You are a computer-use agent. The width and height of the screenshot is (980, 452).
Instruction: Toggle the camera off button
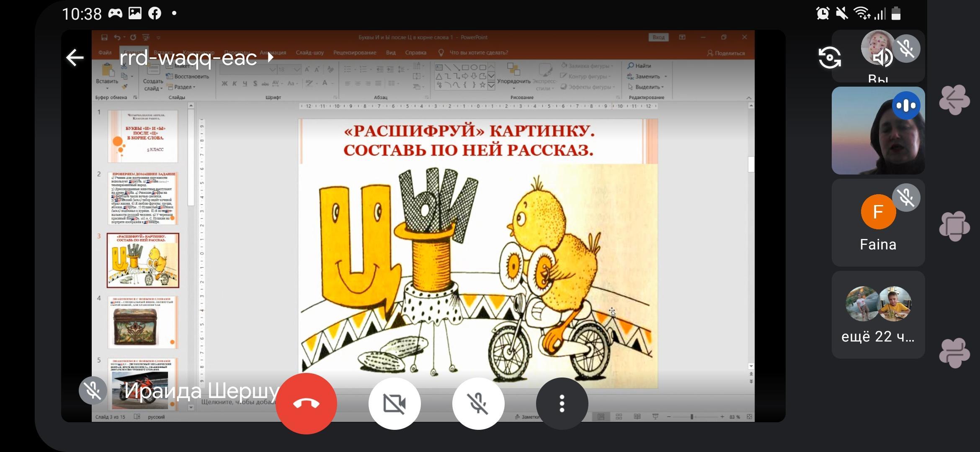[395, 403]
